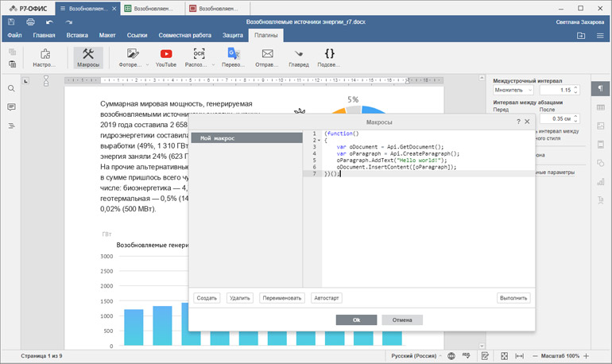Open the OCR recognition plugin
Image resolution: width=612 pixels, height=364 pixels.
click(x=199, y=57)
